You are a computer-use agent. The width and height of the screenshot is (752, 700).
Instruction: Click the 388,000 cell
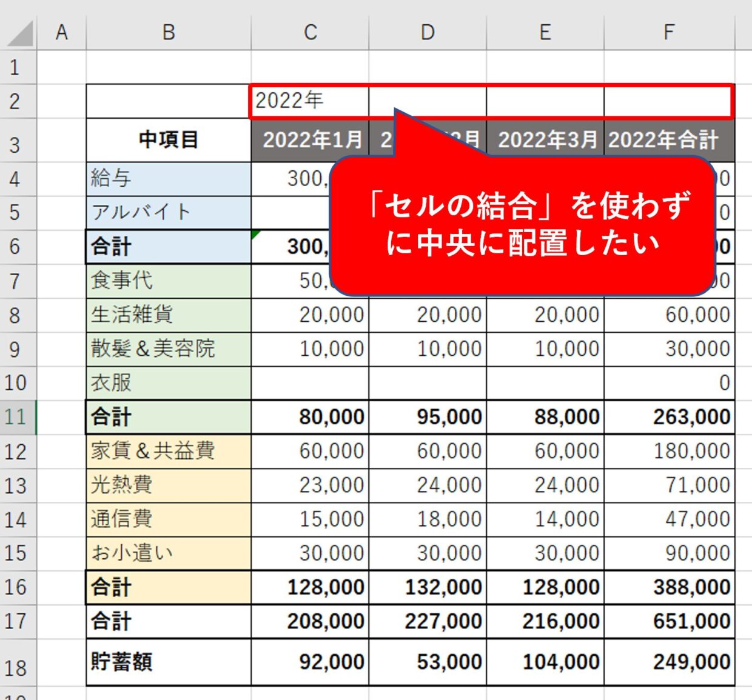pyautogui.click(x=669, y=587)
